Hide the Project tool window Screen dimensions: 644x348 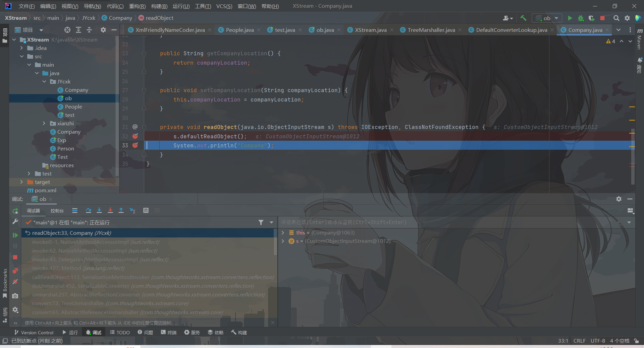tap(114, 30)
